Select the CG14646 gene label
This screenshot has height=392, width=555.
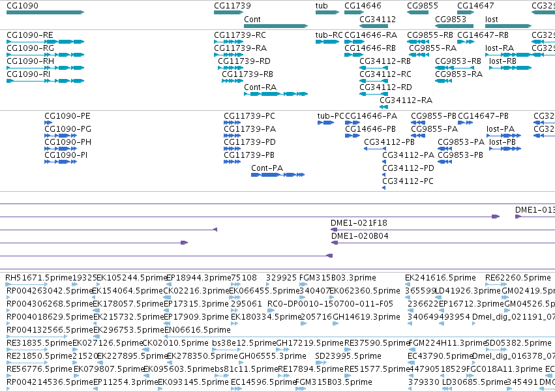(363, 6)
